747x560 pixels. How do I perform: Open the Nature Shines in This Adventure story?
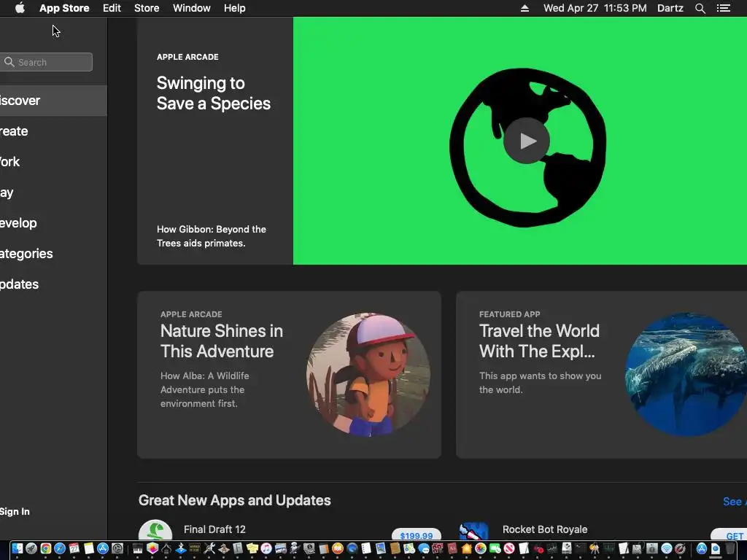(289, 375)
